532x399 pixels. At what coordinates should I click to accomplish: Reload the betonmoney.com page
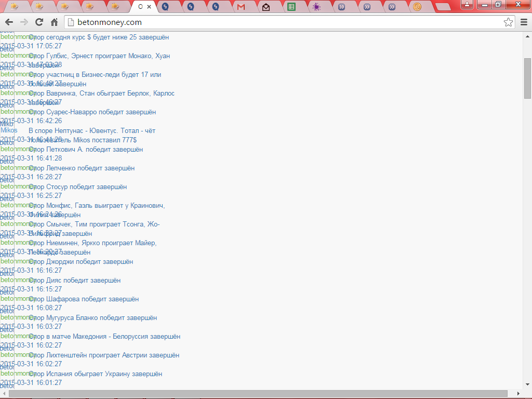click(39, 22)
